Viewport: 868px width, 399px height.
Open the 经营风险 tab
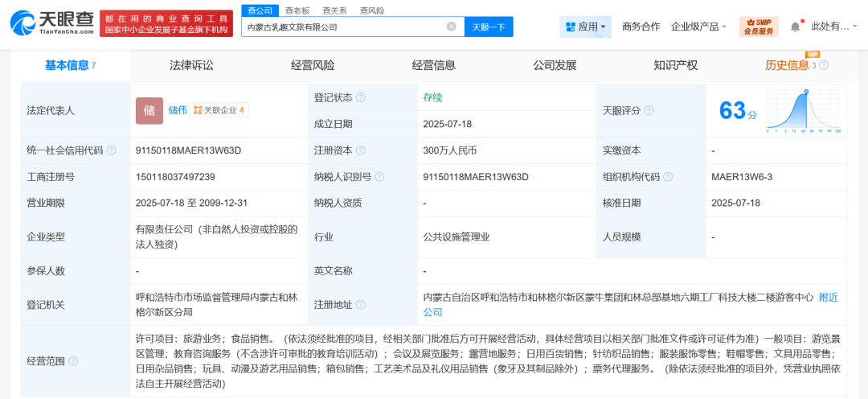click(x=313, y=65)
